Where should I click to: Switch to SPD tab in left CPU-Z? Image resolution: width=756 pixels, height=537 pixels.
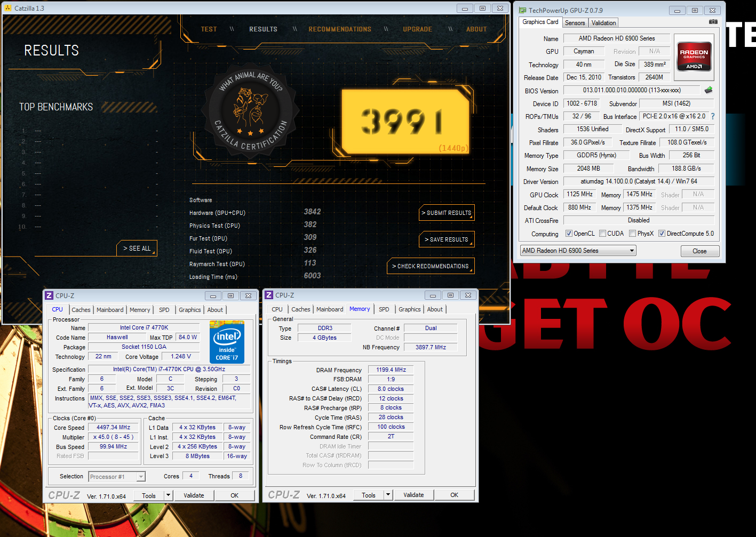tap(164, 310)
